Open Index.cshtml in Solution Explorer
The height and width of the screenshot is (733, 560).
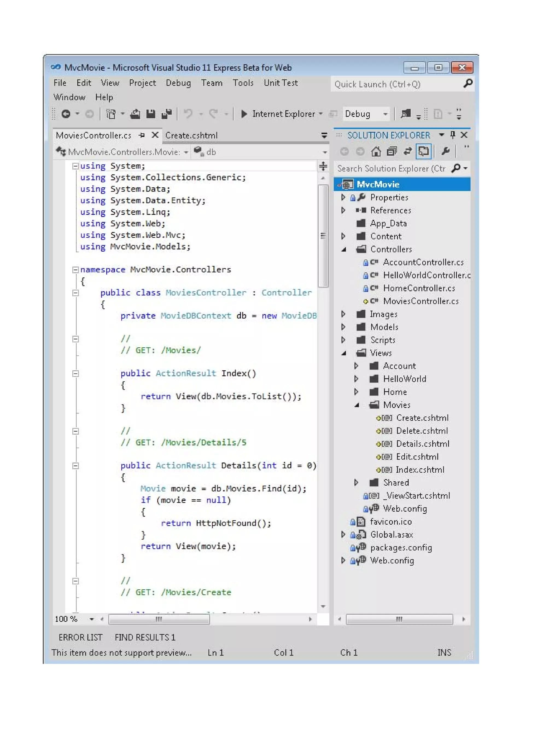tap(420, 470)
